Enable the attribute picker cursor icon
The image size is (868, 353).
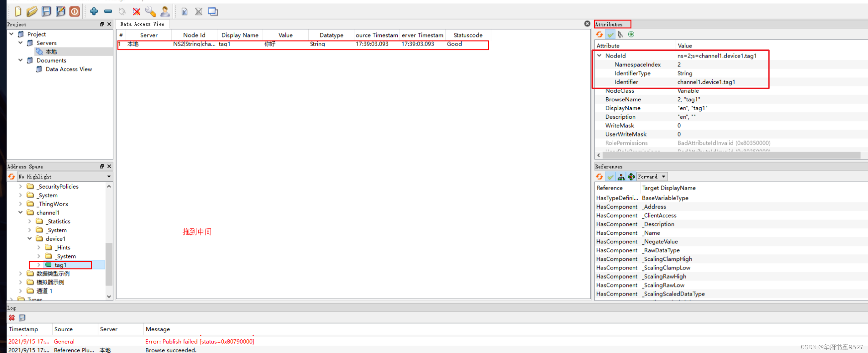click(x=621, y=34)
